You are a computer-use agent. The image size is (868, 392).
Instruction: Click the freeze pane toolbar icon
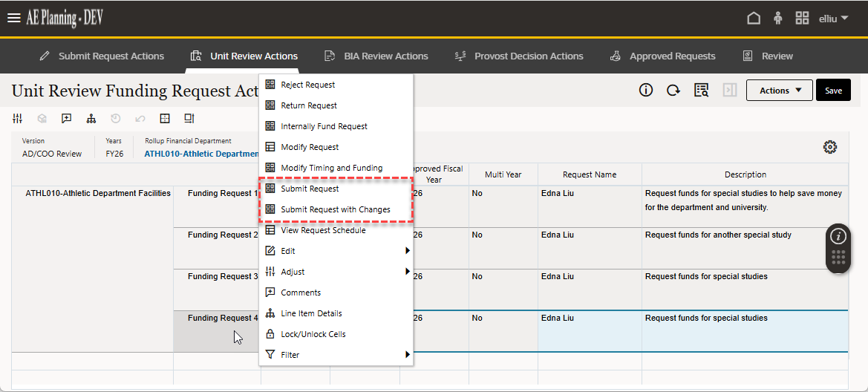189,119
